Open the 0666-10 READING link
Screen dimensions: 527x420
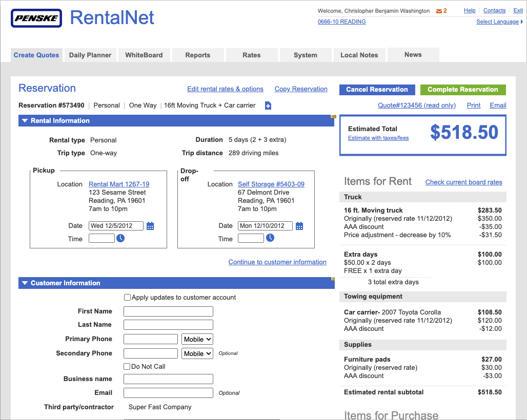pos(342,22)
